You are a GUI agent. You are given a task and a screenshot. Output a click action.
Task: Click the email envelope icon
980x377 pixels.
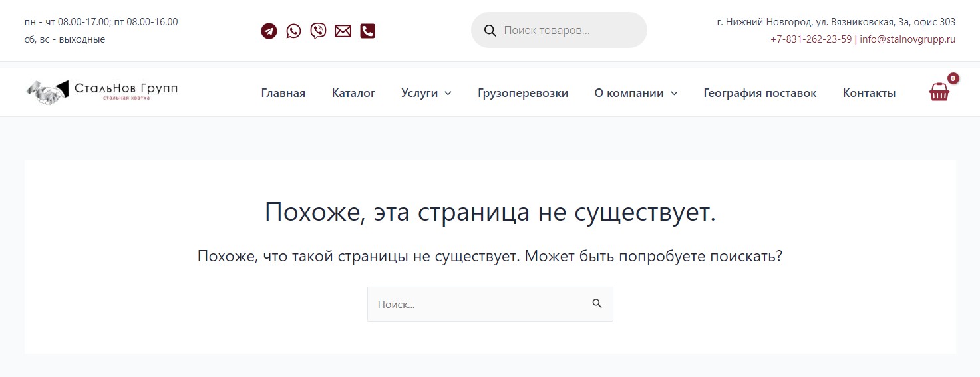tap(343, 31)
